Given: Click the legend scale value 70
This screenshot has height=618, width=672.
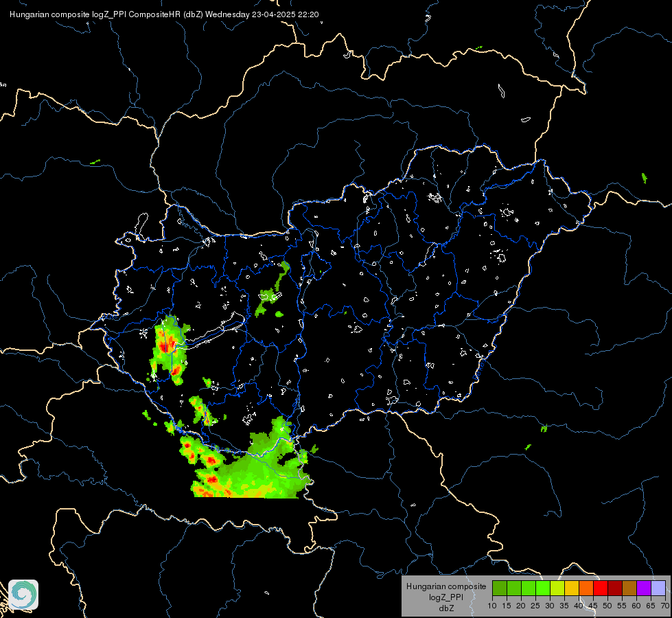Looking at the screenshot, I should [666, 606].
